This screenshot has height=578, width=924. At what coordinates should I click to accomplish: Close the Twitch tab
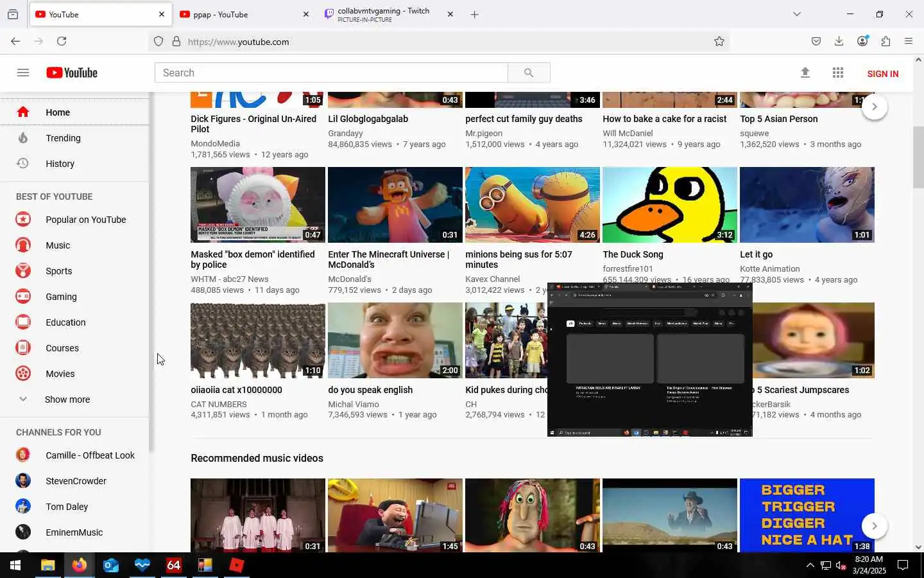[450, 14]
